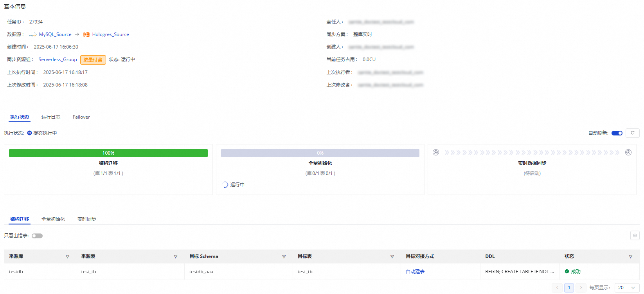Click last modified time 2025-06-17 16:18:08

(x=65, y=85)
